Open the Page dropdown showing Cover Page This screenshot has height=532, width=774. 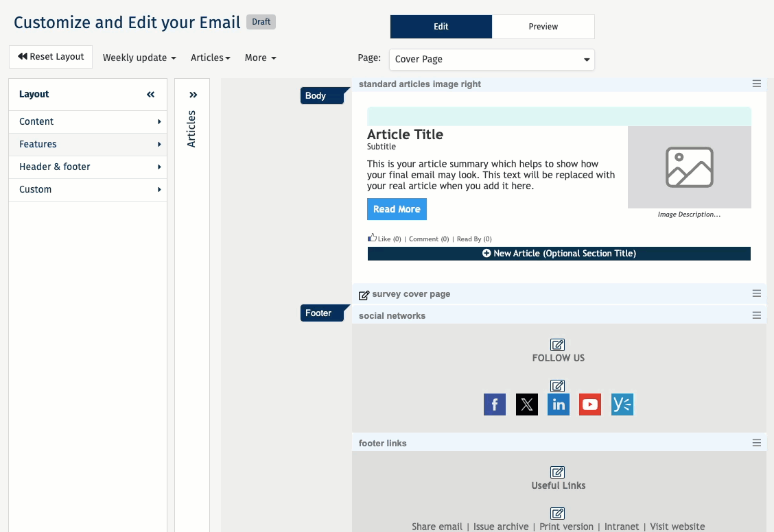point(491,59)
